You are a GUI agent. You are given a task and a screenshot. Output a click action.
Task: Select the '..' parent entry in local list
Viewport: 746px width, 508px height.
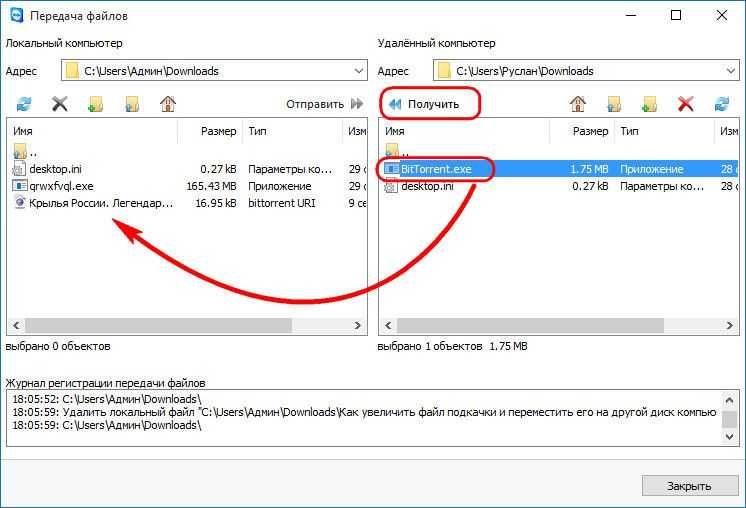pos(26,152)
